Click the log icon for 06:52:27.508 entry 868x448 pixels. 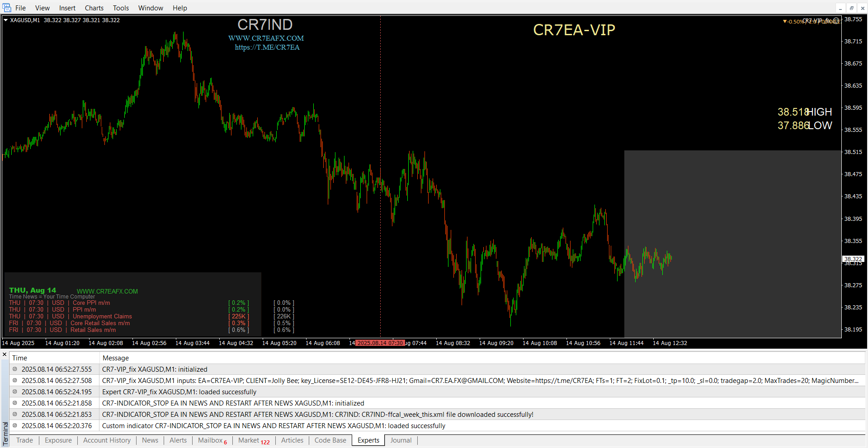pos(15,380)
